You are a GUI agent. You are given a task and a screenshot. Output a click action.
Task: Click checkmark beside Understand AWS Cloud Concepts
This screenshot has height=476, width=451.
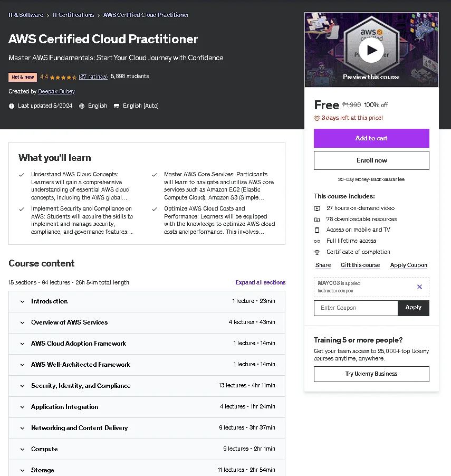click(22, 175)
